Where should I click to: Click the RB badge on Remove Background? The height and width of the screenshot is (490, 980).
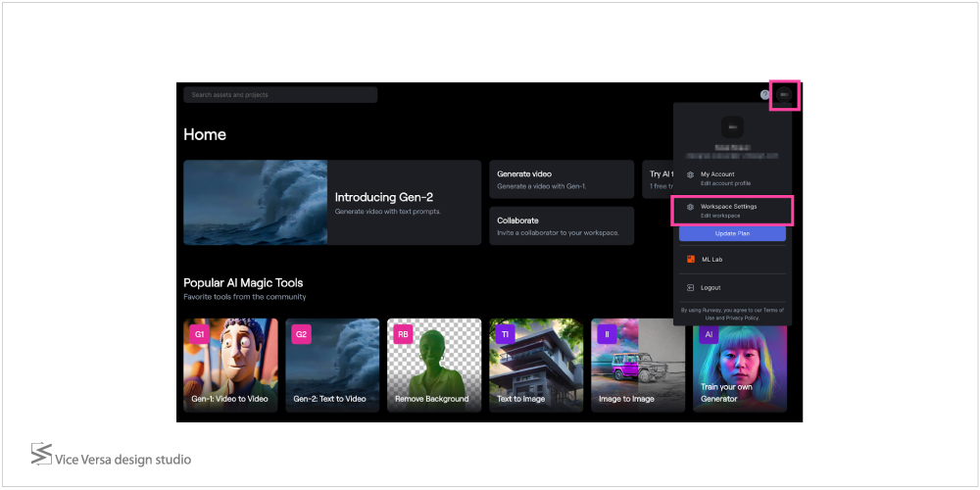(x=403, y=334)
